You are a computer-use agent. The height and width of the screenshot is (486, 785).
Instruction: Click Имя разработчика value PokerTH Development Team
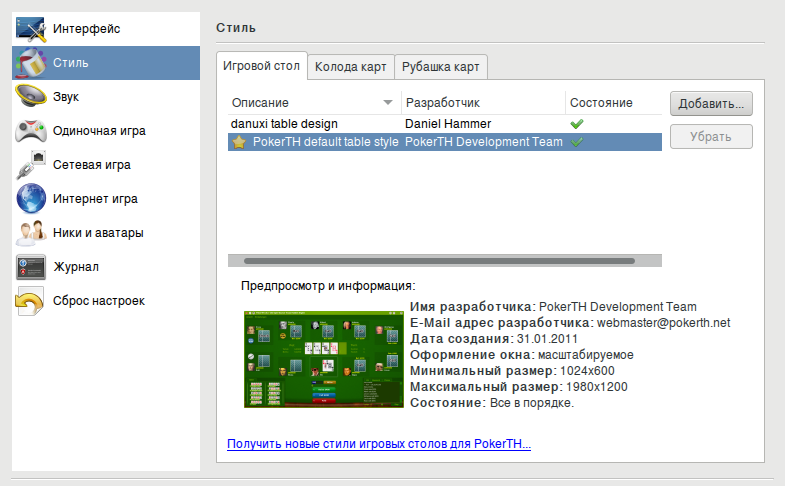click(x=618, y=307)
